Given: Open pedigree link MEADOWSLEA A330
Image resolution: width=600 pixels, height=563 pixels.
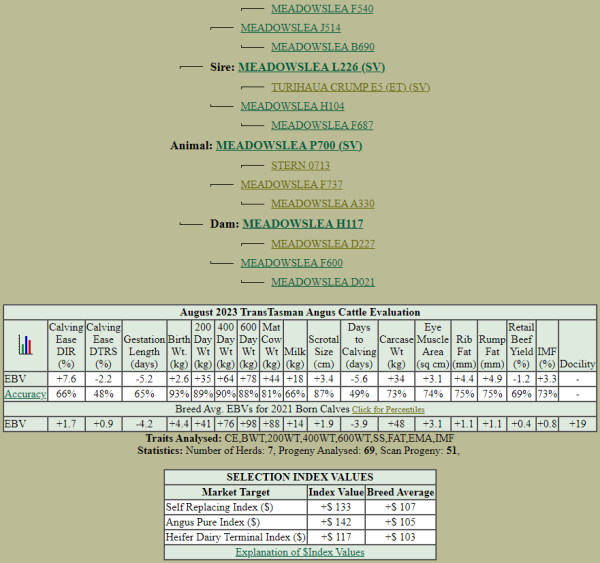Looking at the screenshot, I should tap(323, 204).
